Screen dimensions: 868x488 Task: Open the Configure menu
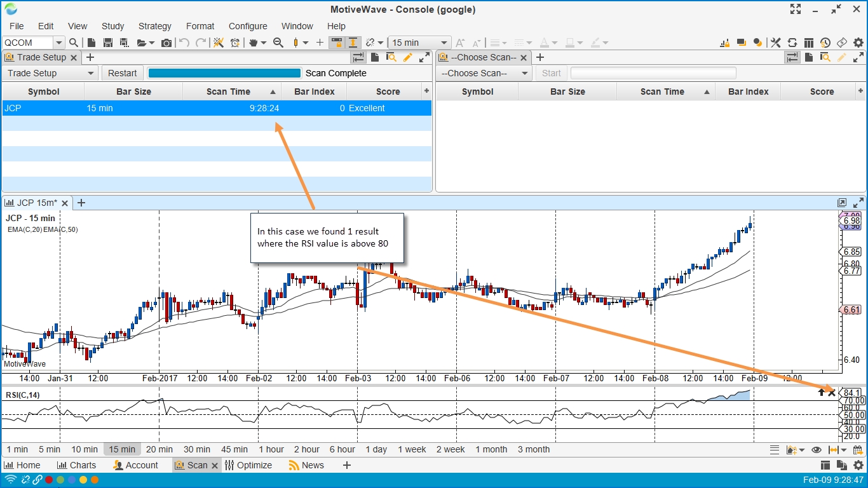248,26
